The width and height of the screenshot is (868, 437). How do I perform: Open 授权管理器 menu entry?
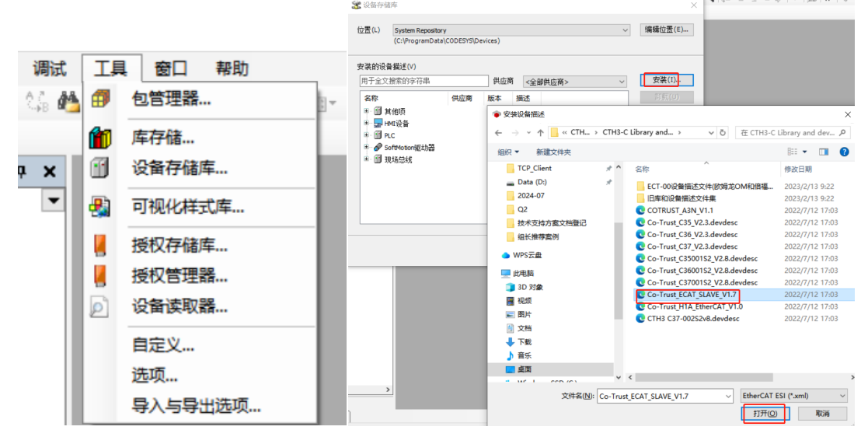coord(180,275)
